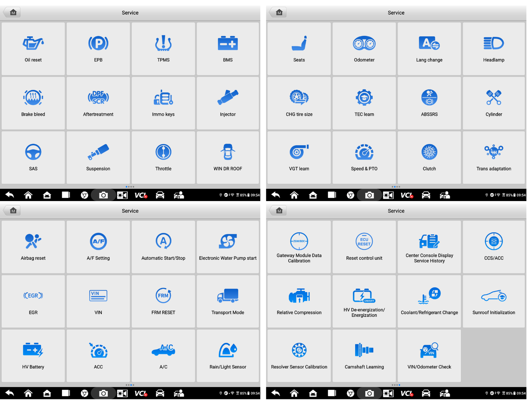
Task: Take a screenshot with camera icon in bottom-right bar
Action: tap(370, 393)
